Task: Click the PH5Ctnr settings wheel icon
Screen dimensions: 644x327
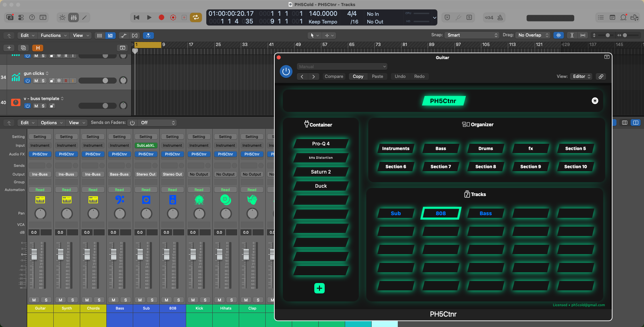Action: click(x=595, y=101)
